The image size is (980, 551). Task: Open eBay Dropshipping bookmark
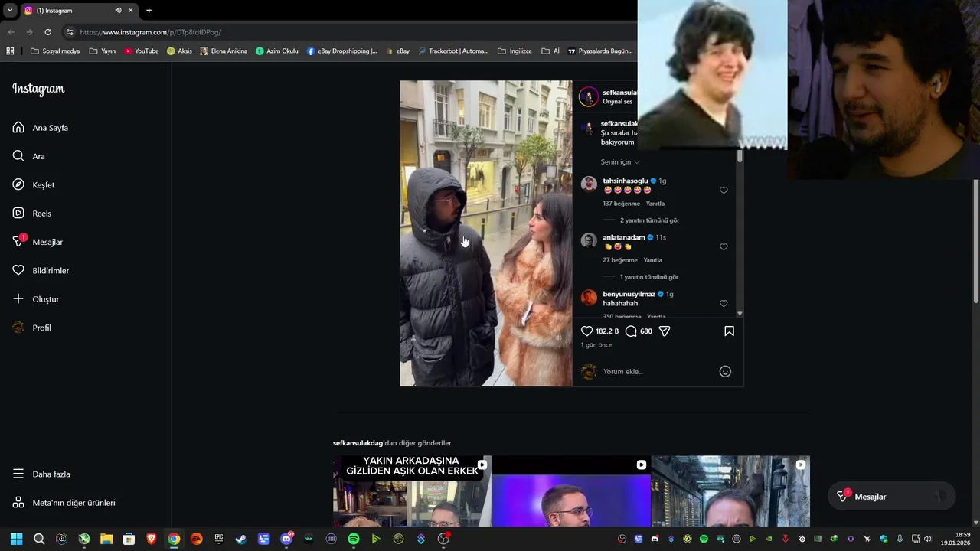[x=342, y=51]
